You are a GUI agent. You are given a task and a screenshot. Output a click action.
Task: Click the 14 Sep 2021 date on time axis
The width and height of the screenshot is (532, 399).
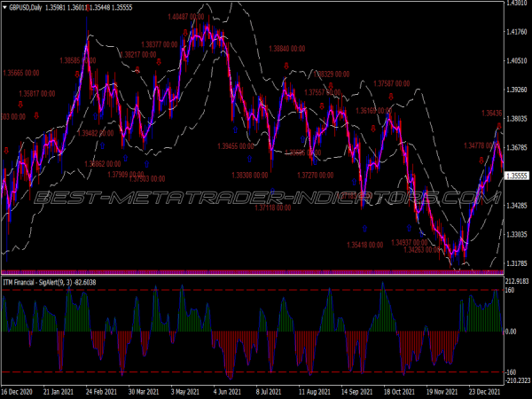[x=356, y=392]
